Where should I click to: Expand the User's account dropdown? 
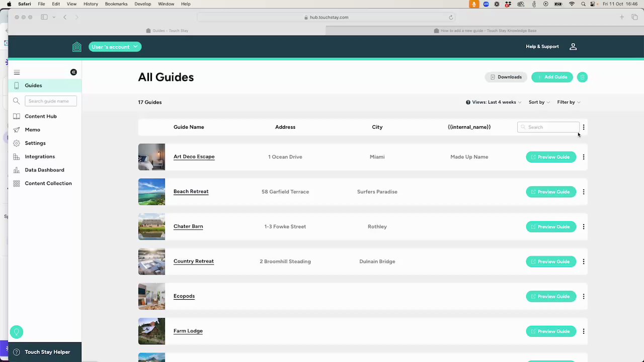click(115, 47)
